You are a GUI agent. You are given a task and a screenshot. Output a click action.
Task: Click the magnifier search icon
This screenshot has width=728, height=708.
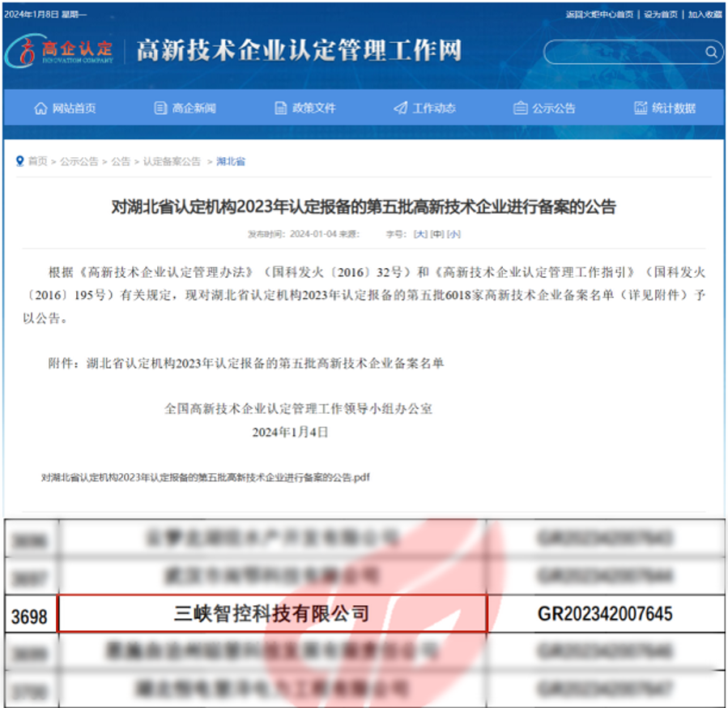point(711,51)
